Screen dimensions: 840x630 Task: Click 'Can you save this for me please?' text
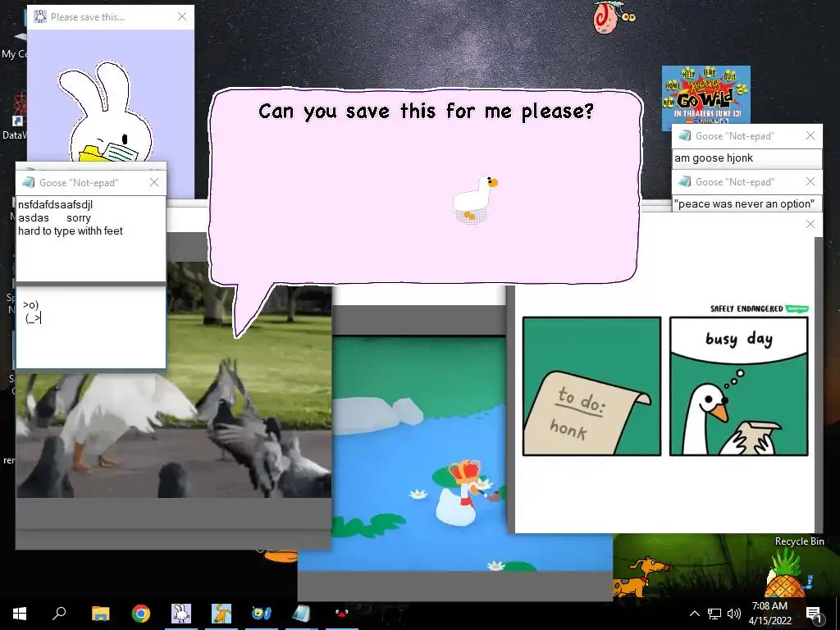[x=426, y=112]
